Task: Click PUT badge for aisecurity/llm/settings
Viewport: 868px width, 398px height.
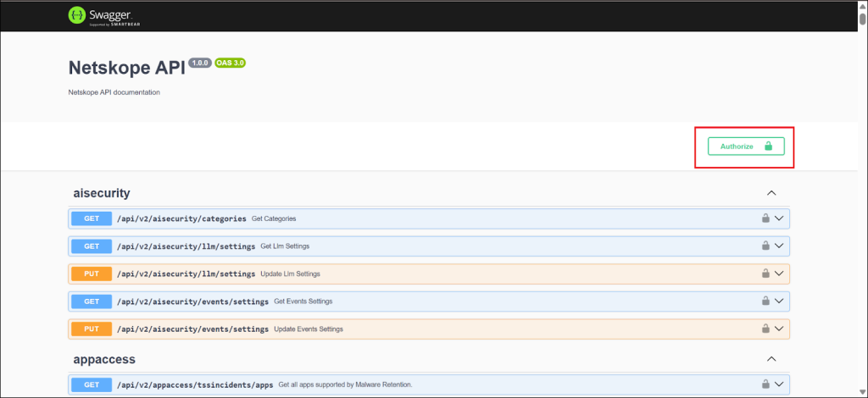Action: point(92,274)
